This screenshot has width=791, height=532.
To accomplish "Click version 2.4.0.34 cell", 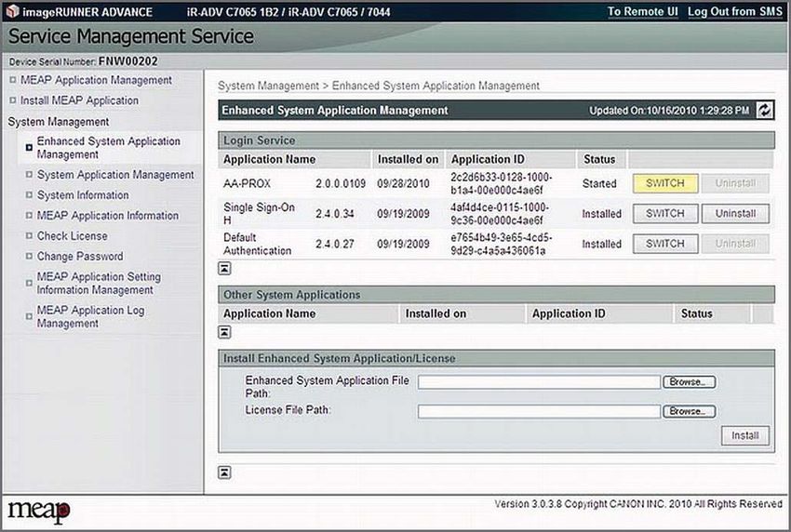I will 335,214.
